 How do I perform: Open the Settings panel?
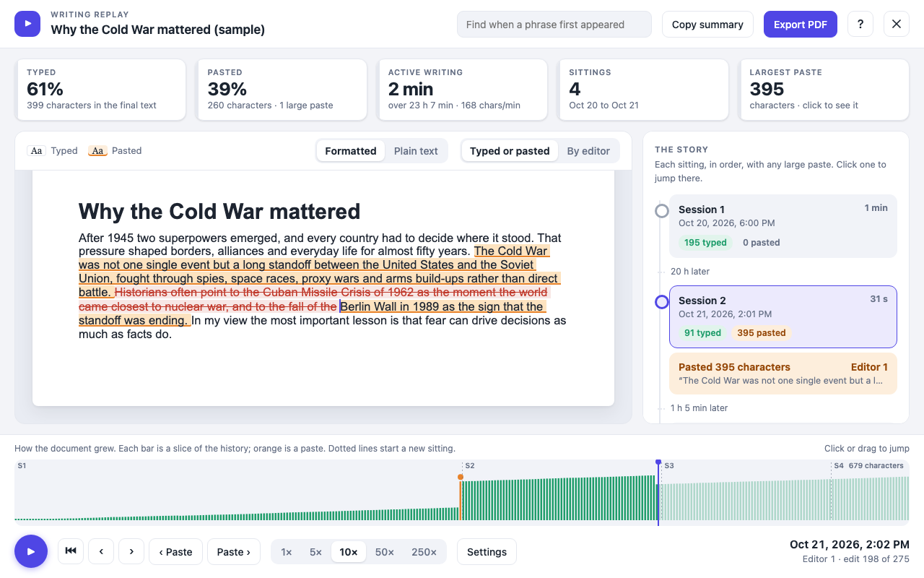487,551
